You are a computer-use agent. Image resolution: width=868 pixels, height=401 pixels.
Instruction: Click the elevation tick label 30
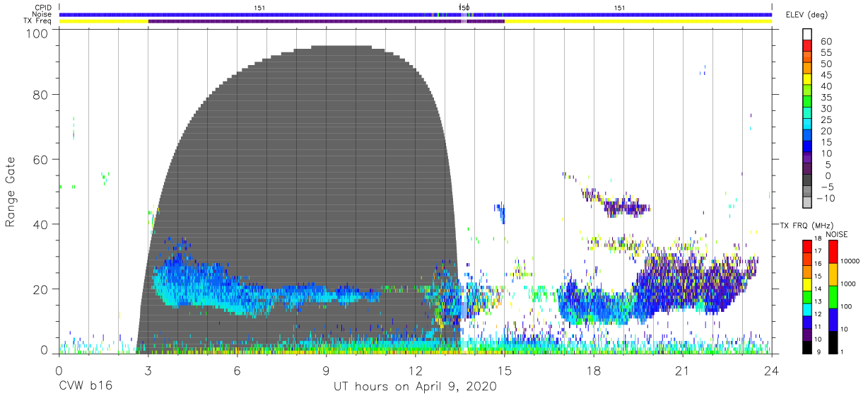[826, 108]
